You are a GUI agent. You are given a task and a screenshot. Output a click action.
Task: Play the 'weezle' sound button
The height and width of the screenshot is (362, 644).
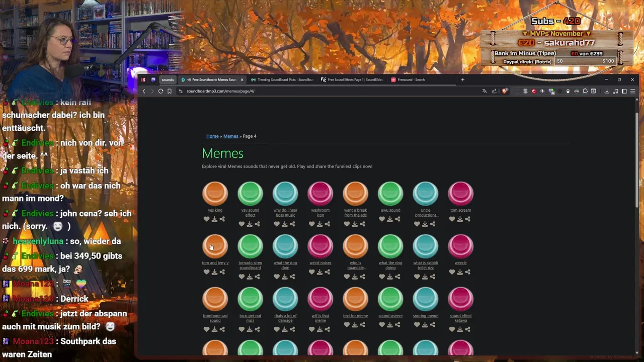[x=460, y=246]
